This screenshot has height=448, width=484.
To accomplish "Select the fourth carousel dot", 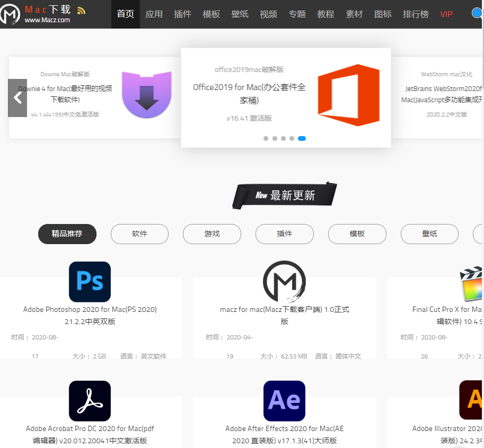I will (292, 138).
